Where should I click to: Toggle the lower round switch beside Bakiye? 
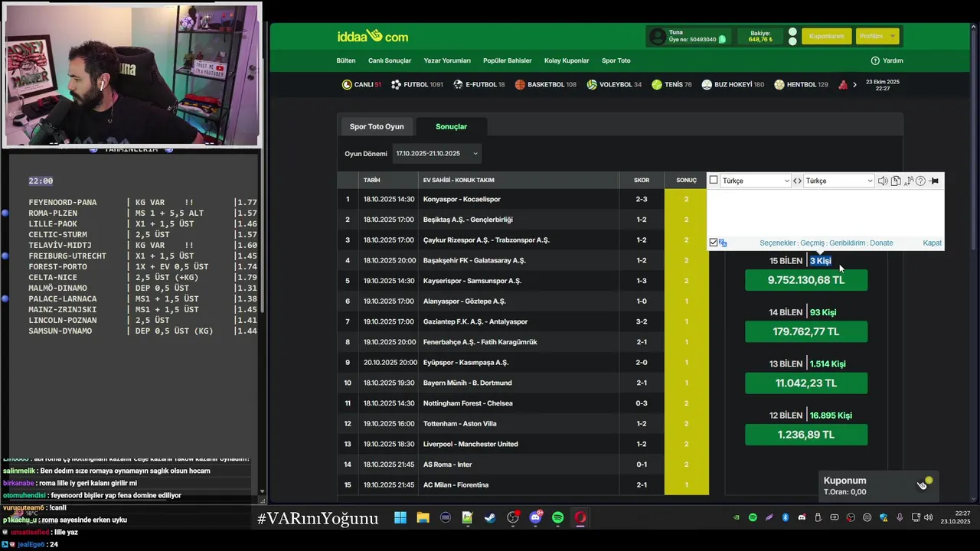[x=792, y=41]
